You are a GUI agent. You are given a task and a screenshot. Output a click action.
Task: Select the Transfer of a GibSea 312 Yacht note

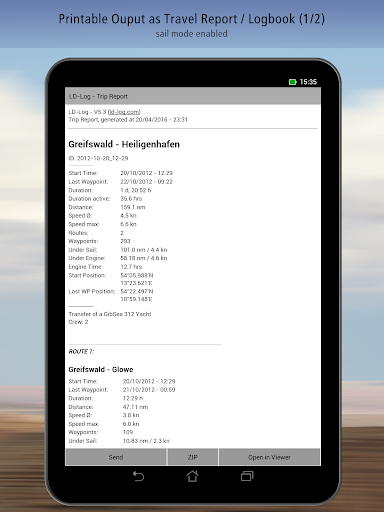click(110, 314)
